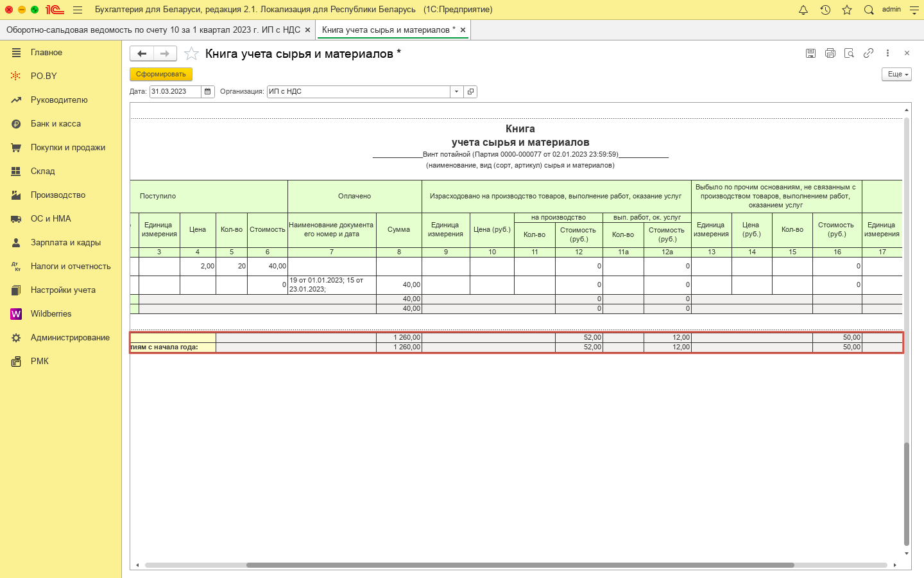
Task: Expand the Организация dropdown list
Action: tap(456, 92)
